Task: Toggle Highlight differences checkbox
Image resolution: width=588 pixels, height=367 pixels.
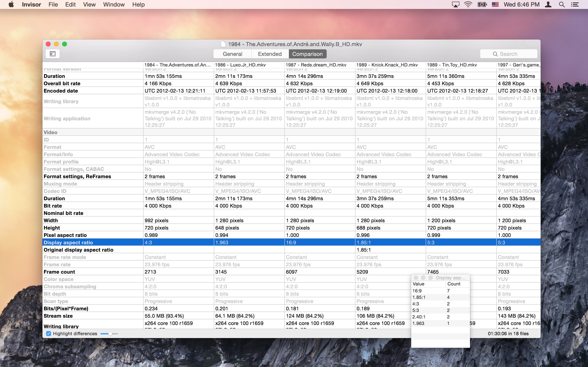Action: [48, 334]
